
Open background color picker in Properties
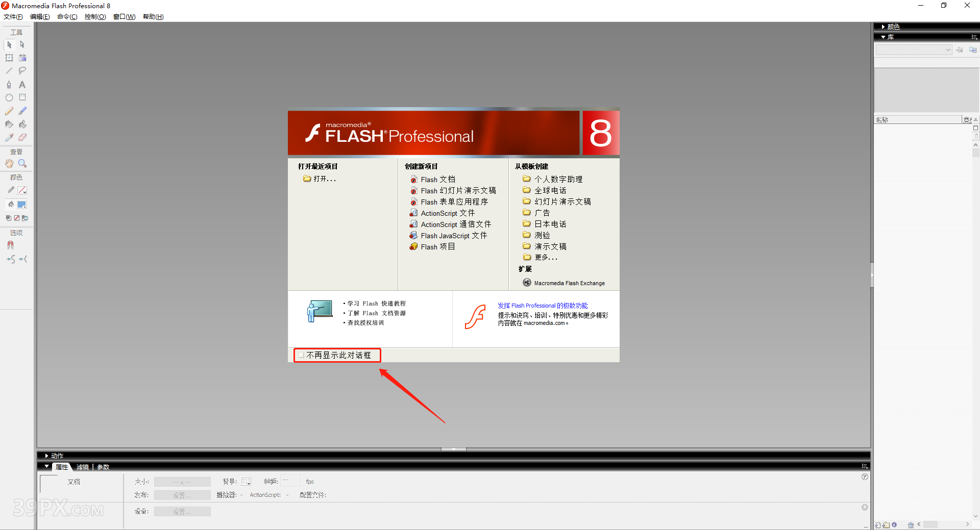point(246,482)
